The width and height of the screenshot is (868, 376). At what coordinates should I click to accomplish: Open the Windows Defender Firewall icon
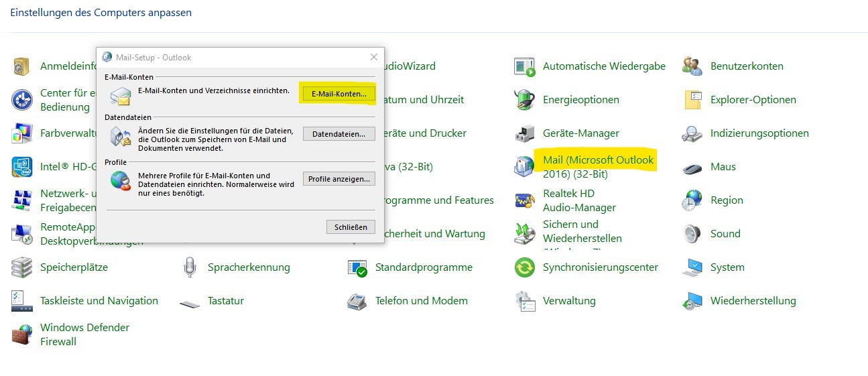click(x=22, y=334)
